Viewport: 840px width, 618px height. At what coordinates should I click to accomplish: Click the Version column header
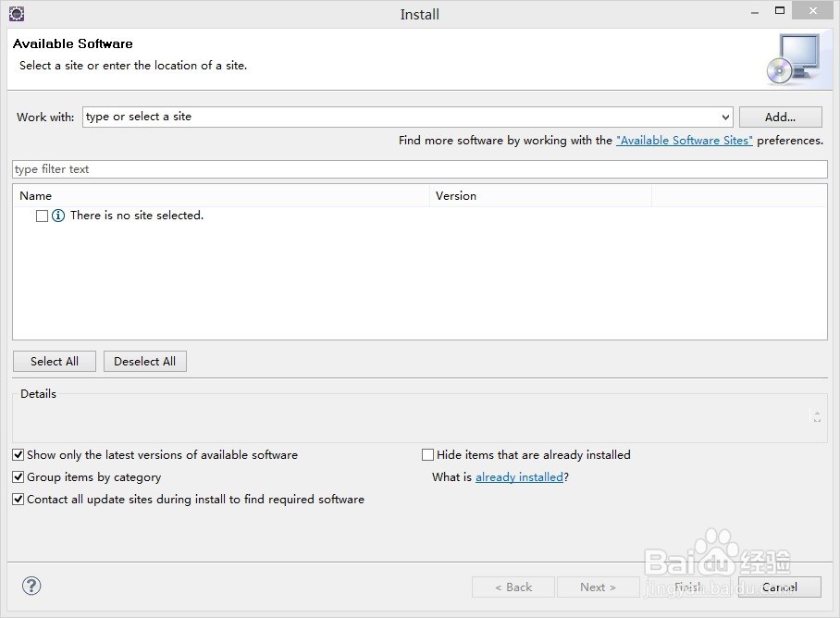(456, 196)
